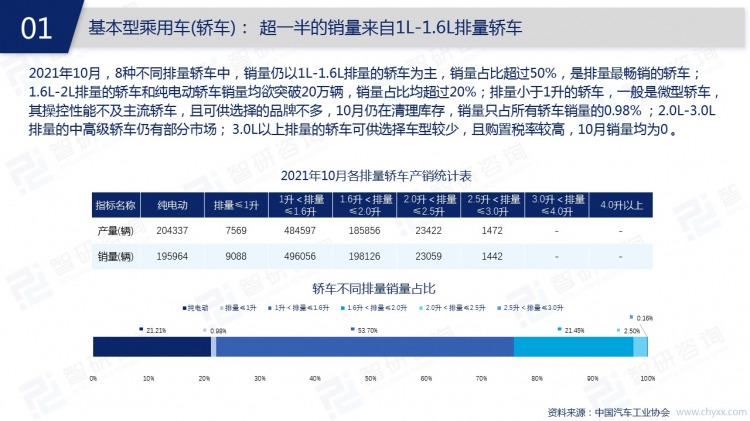Screen dimensions: 750x421
Task: Click the 2021年10月各排量轿车产销统计表 table title
Action: [370, 175]
